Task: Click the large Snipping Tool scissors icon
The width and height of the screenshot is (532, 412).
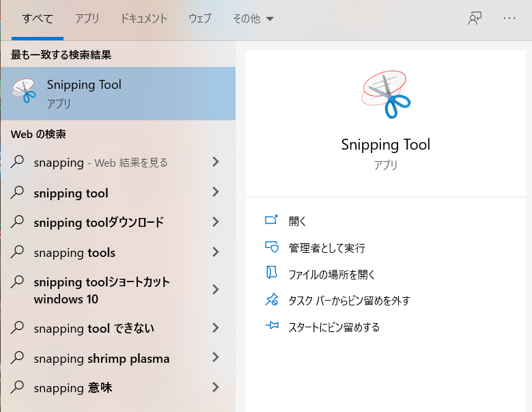Action: (x=385, y=94)
